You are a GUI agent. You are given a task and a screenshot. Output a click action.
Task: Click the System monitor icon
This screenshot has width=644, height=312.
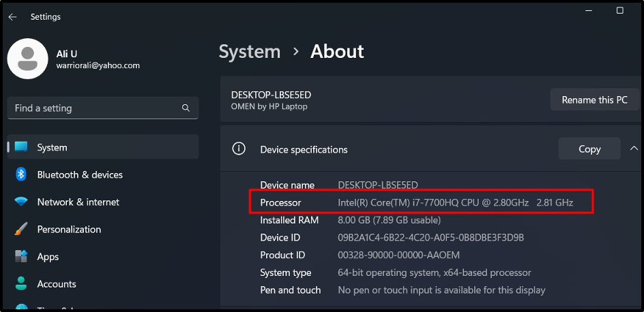[x=21, y=147]
